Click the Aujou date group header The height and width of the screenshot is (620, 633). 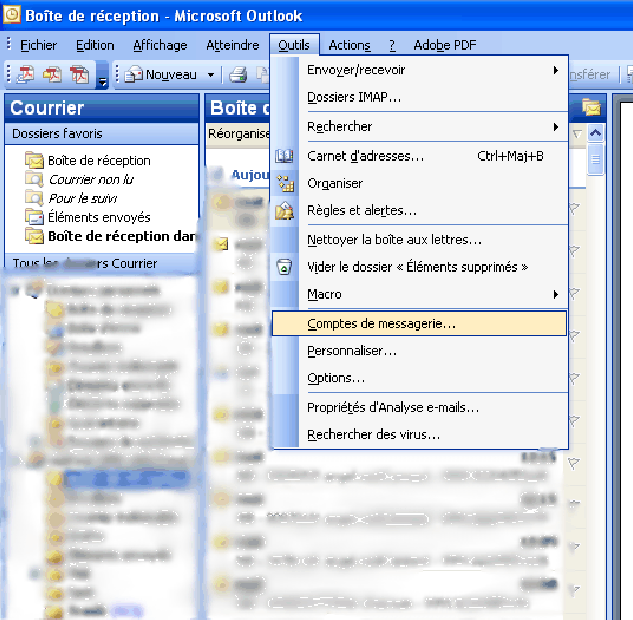point(250,175)
